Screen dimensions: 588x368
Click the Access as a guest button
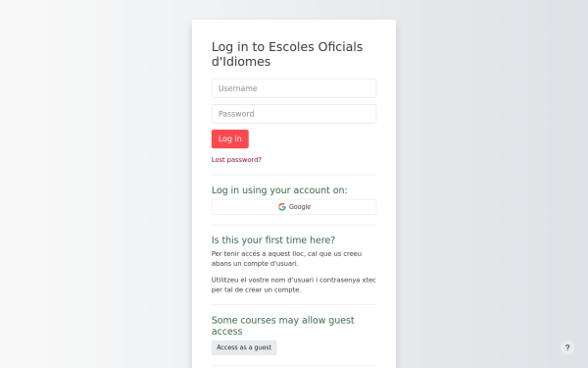click(x=244, y=347)
